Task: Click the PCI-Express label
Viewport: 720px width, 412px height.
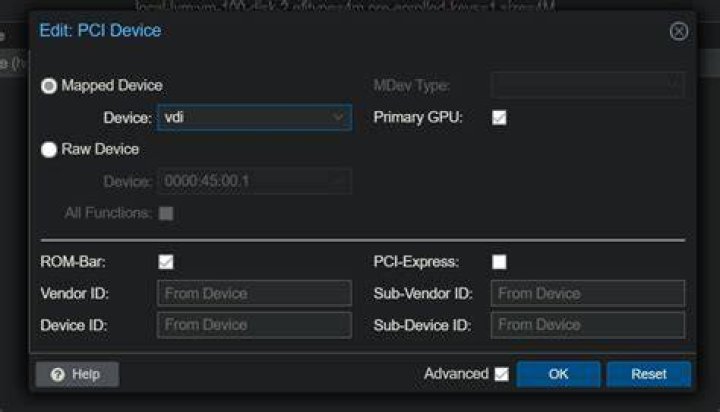Action: tap(416, 262)
